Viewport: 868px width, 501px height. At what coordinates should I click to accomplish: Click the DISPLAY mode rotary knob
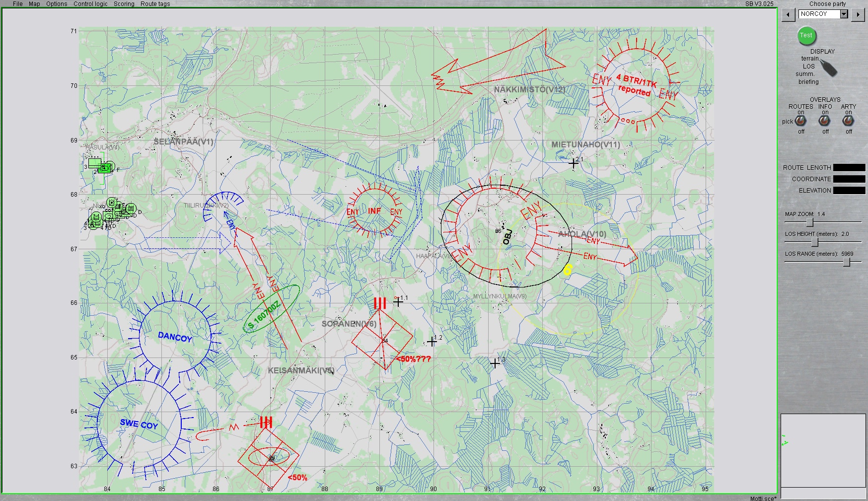point(828,67)
